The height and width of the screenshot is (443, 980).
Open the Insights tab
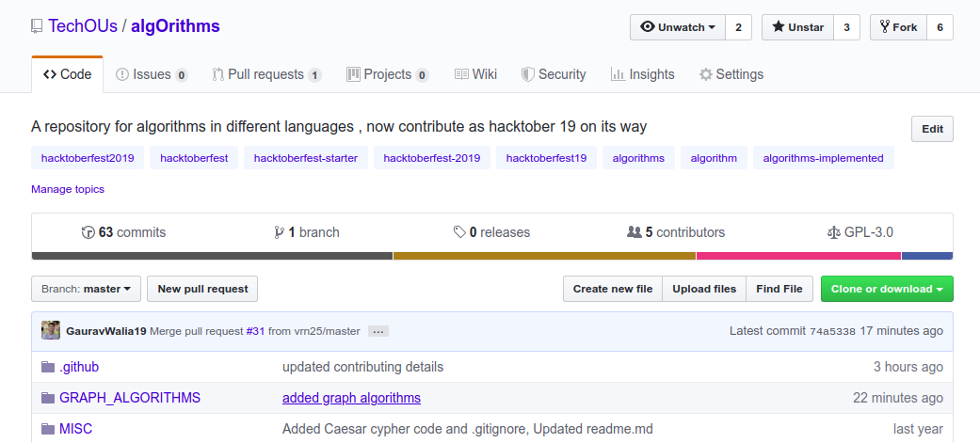pyautogui.click(x=642, y=74)
